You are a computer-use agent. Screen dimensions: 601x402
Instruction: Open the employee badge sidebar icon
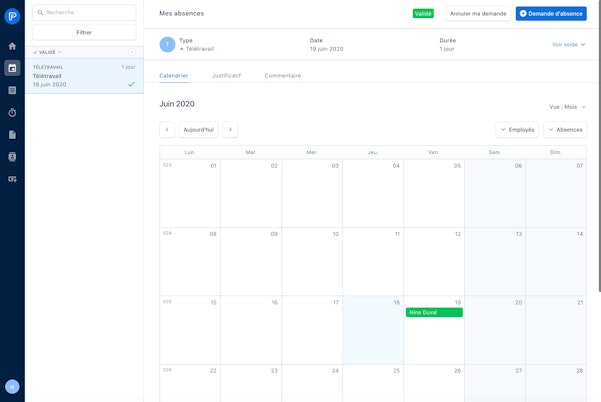12,157
